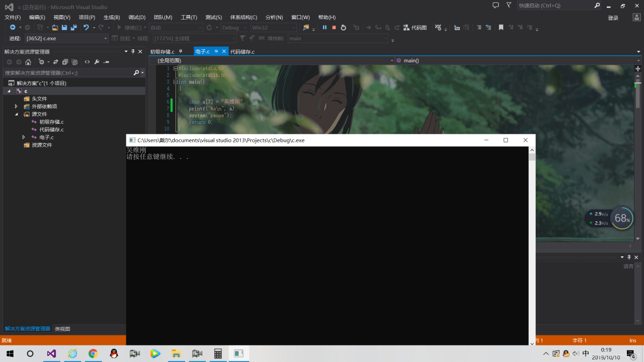The width and height of the screenshot is (644, 362).
Task: Switch to the 类视图 tab
Action: coord(62,329)
